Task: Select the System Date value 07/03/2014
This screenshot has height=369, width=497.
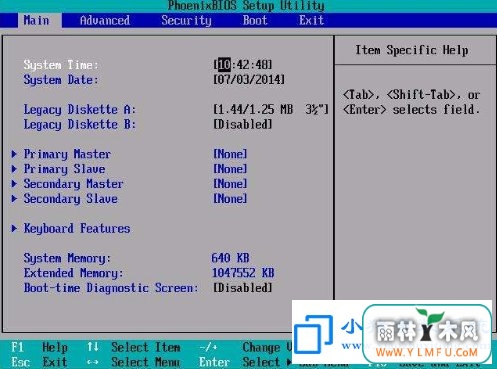Action: pyautogui.click(x=249, y=80)
